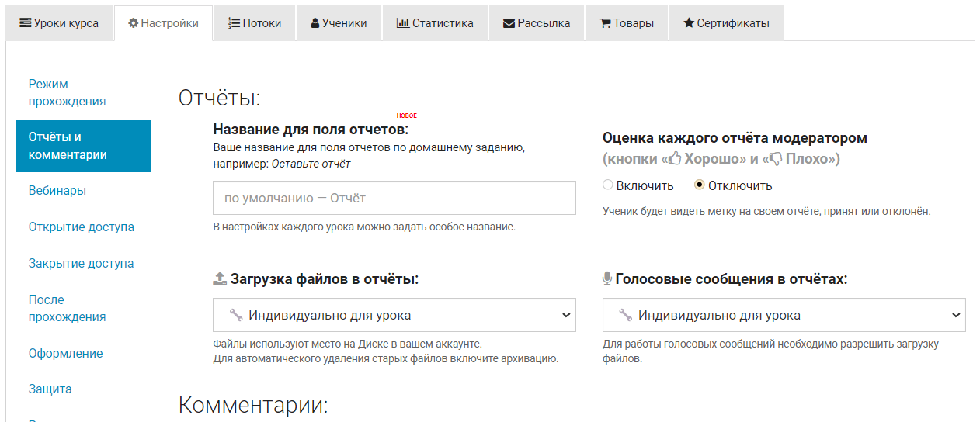This screenshot has width=980, height=422.
Task: Select the Отключить radio button
Action: [x=700, y=185]
